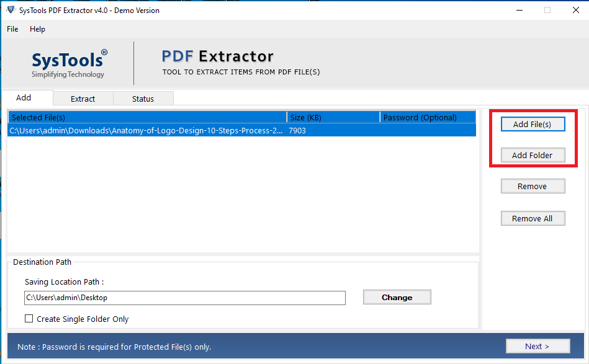Proceed with the Next > button

(x=537, y=346)
